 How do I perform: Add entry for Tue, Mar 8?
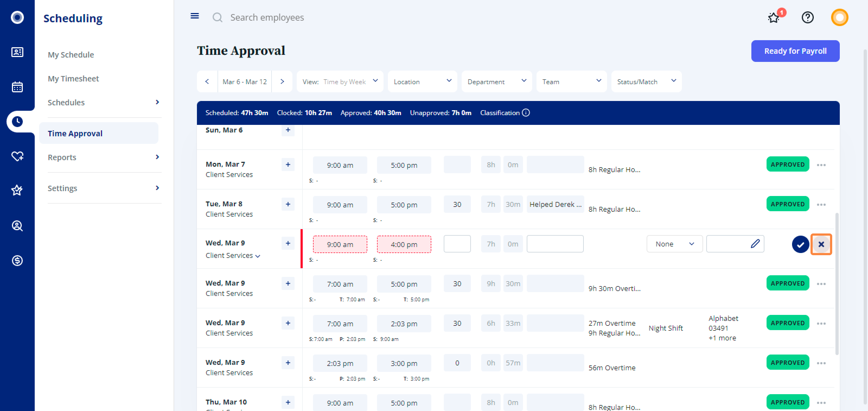click(x=288, y=204)
